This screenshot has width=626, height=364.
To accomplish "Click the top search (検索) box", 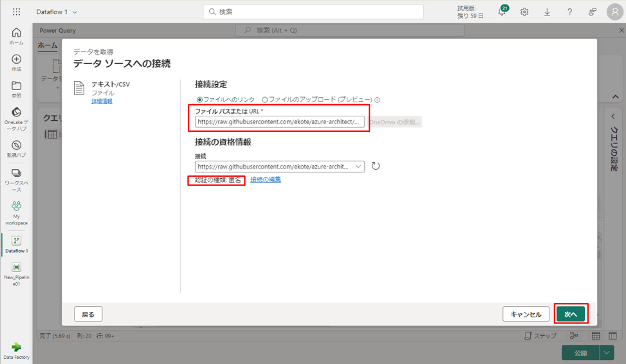I will point(313,12).
